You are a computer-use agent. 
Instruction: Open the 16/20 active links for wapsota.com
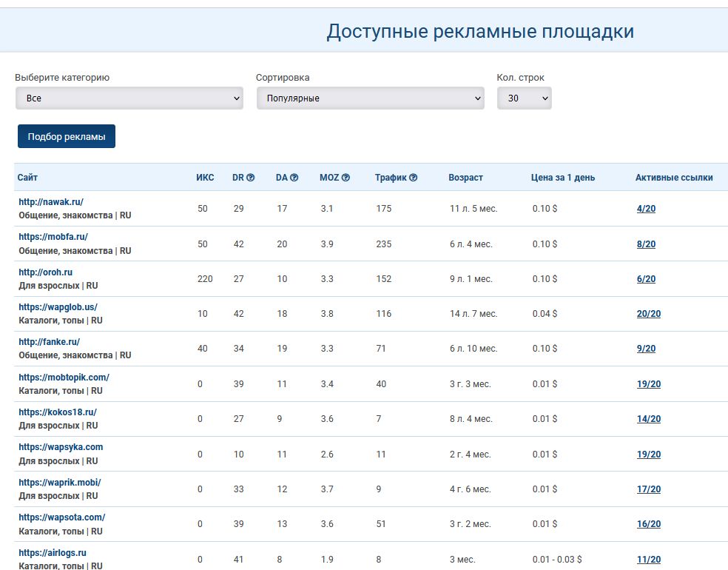coord(648,524)
